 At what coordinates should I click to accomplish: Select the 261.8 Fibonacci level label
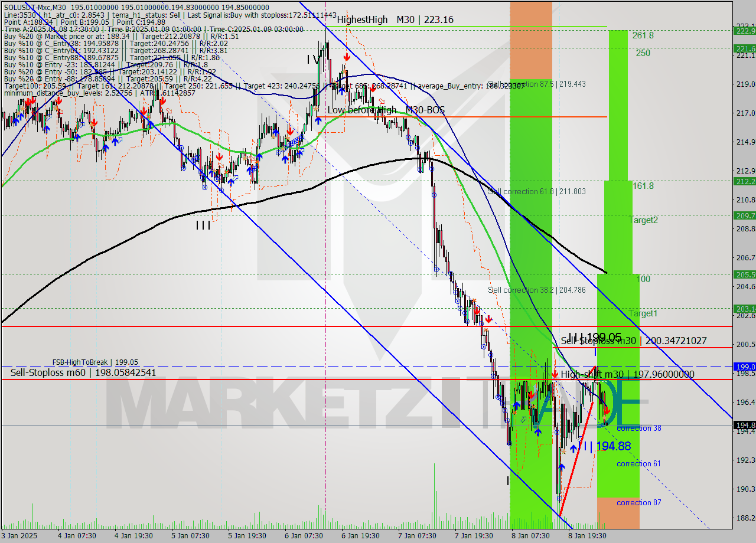pyautogui.click(x=643, y=35)
